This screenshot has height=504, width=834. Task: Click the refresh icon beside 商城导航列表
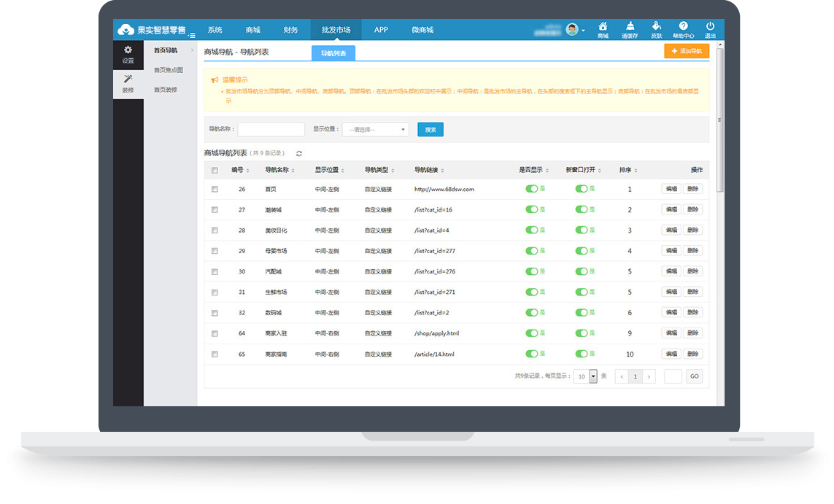299,153
